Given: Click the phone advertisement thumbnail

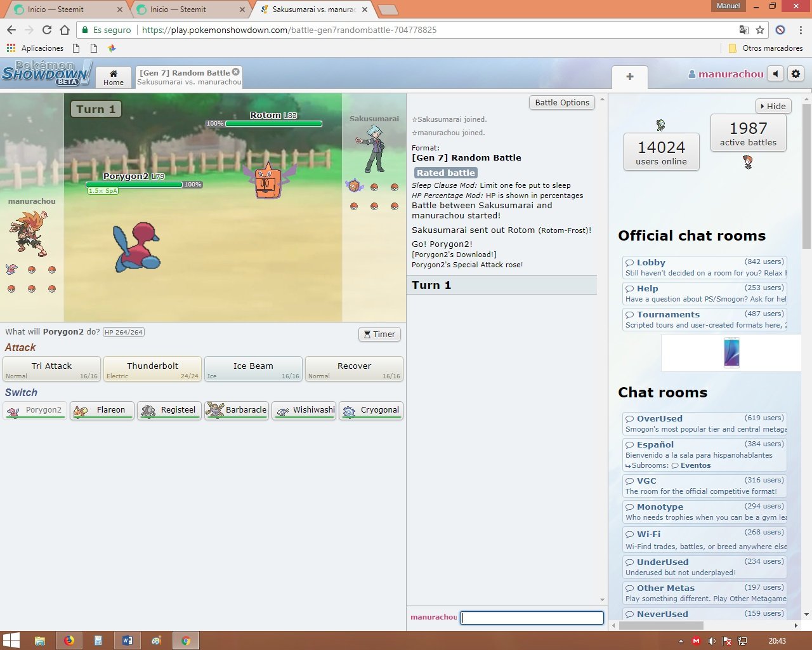Looking at the screenshot, I should [x=731, y=353].
